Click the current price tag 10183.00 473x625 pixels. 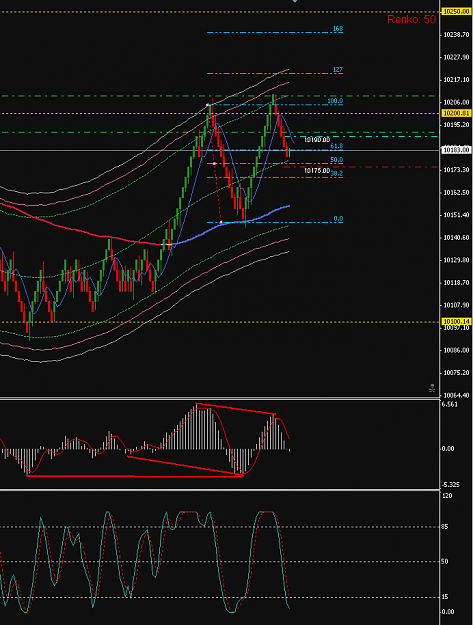pos(457,150)
